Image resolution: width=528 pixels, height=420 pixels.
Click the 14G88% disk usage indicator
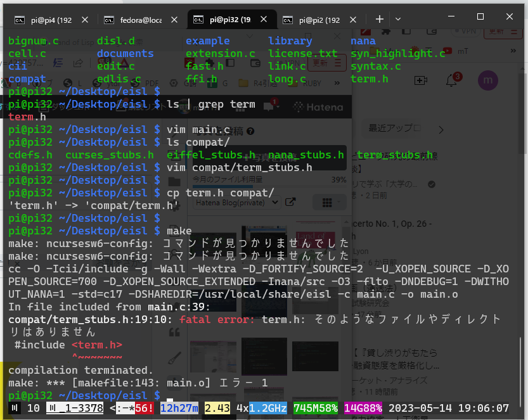pyautogui.click(x=362, y=408)
